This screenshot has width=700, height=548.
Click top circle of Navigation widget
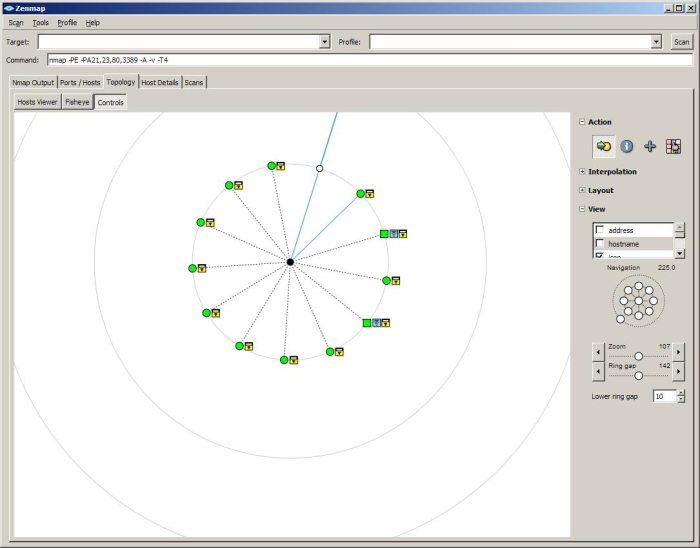coord(639,286)
